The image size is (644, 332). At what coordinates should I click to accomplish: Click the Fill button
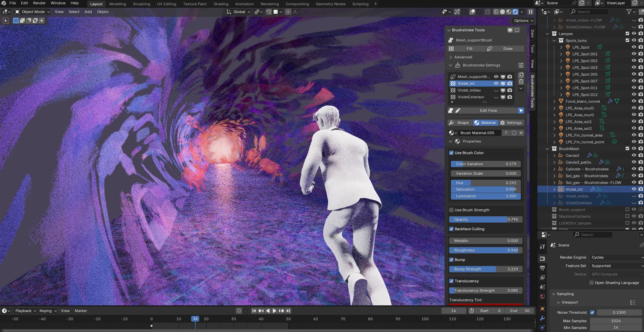pos(469,49)
